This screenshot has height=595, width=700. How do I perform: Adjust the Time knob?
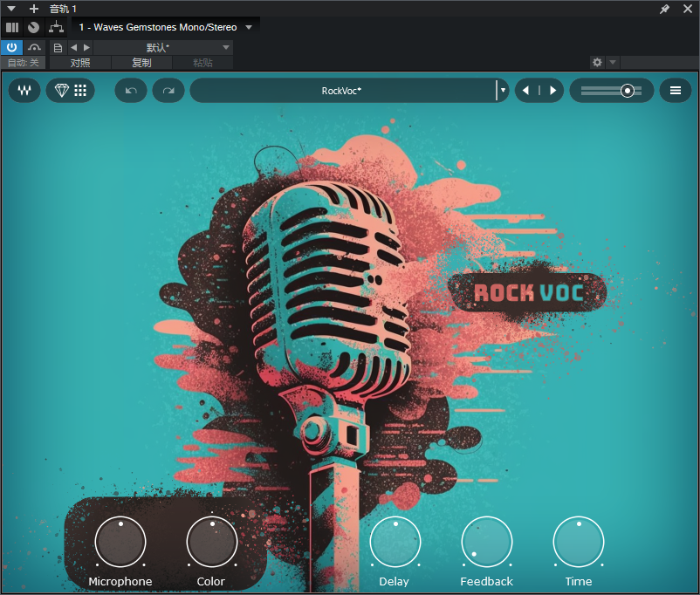click(x=579, y=542)
